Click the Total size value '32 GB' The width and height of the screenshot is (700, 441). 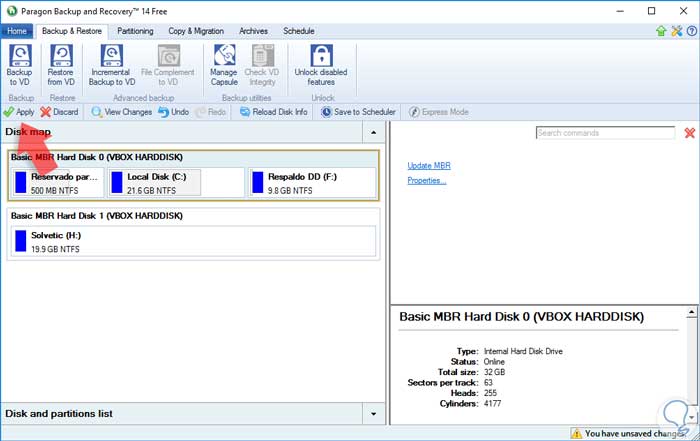[494, 372]
